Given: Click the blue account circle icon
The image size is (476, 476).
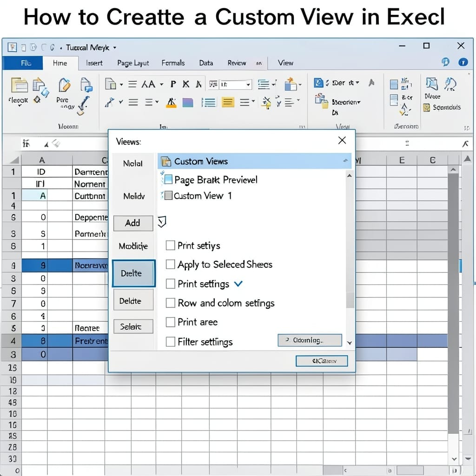Looking at the screenshot, I should pyautogui.click(x=463, y=62).
